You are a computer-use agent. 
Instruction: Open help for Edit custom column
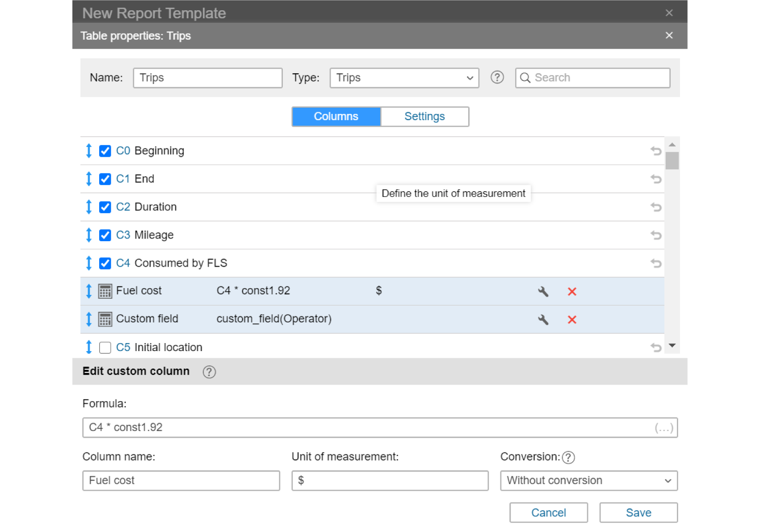(209, 372)
